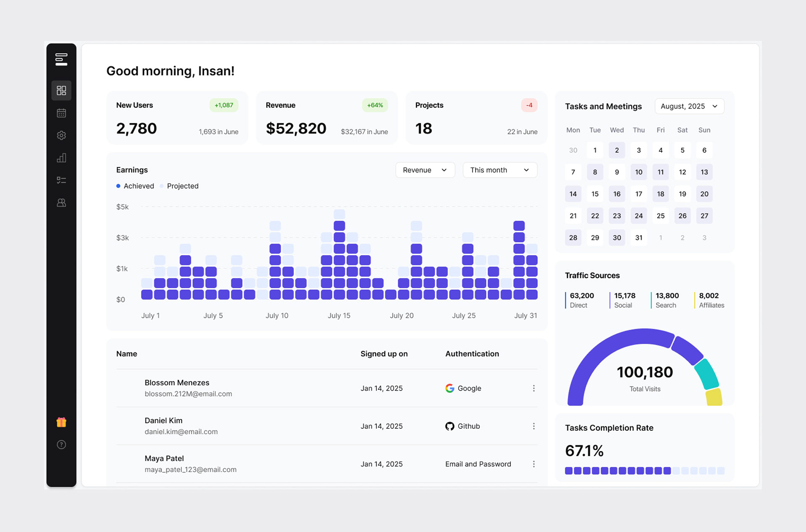Open the Calendar icon in the sidebar
The height and width of the screenshot is (532, 806).
61,113
